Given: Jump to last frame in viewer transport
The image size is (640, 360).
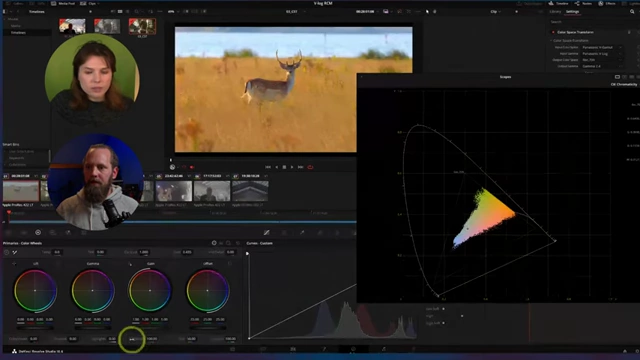Looking at the screenshot, I should coord(300,167).
